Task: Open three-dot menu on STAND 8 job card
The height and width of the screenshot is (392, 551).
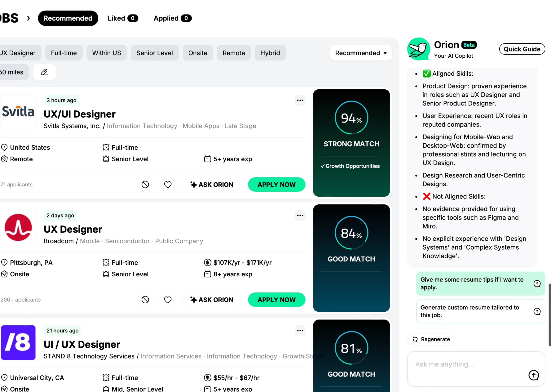Action: [300, 330]
